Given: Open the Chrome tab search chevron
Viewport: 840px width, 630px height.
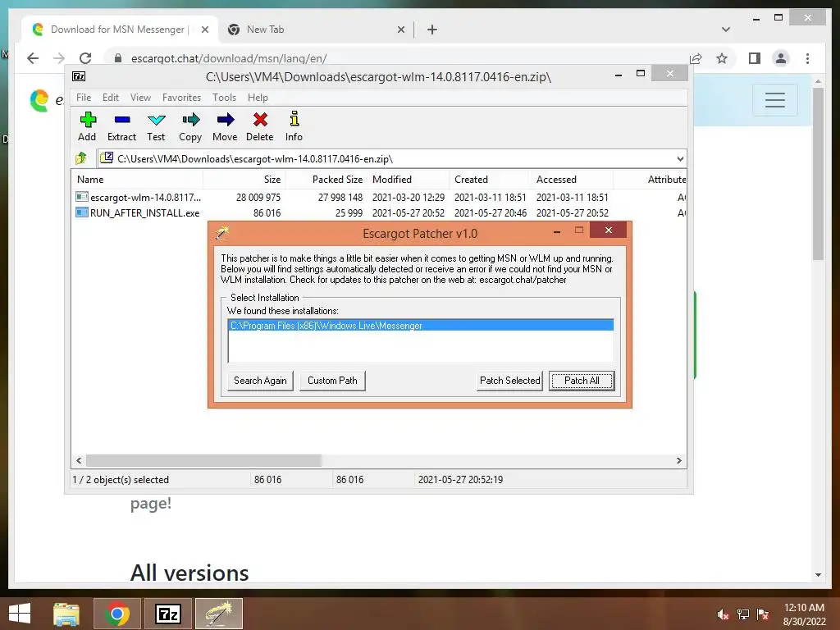Looking at the screenshot, I should point(726,30).
